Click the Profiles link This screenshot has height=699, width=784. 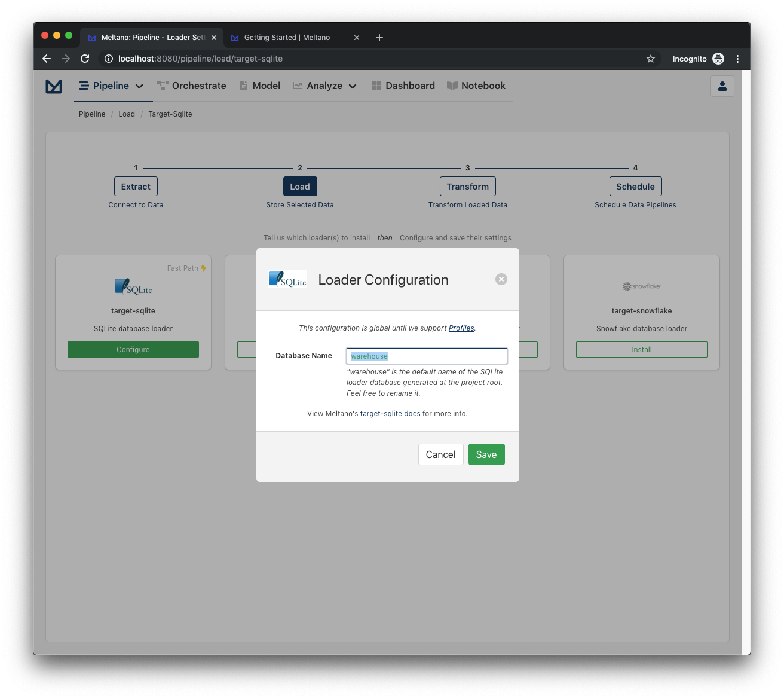point(461,328)
